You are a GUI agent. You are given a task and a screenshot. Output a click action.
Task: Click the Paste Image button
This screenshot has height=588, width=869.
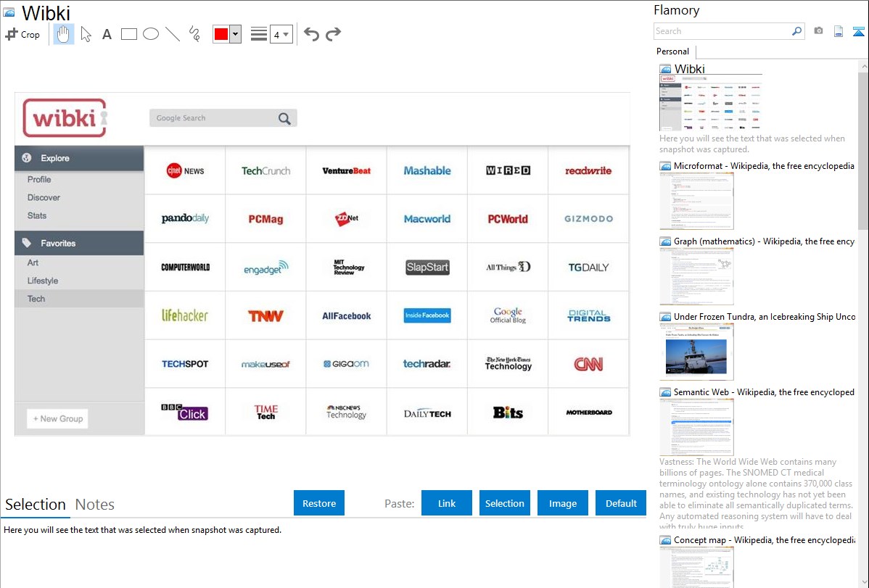562,503
